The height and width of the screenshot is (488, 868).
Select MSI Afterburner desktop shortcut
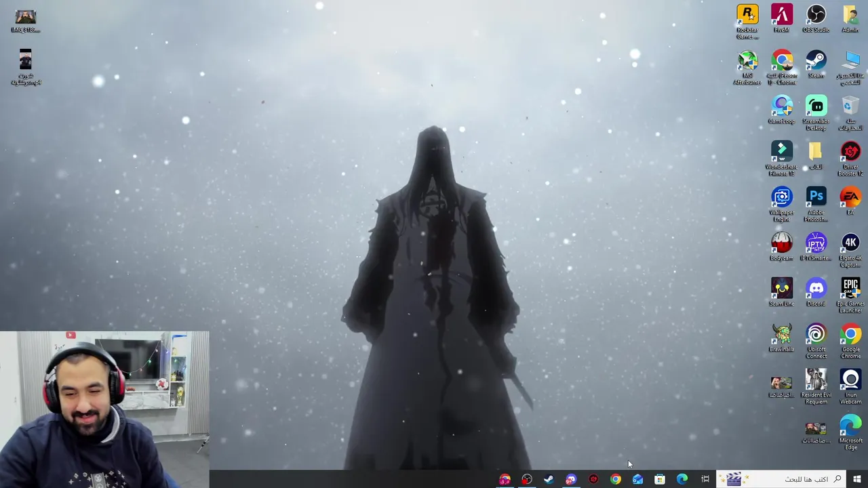click(x=747, y=68)
